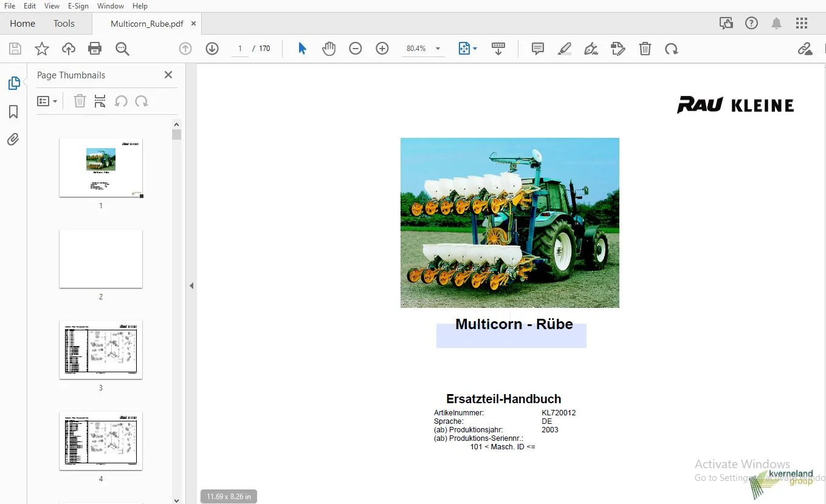The height and width of the screenshot is (504, 826).
Task: Open Page Thumbnails sidebar icon
Action: tap(13, 83)
